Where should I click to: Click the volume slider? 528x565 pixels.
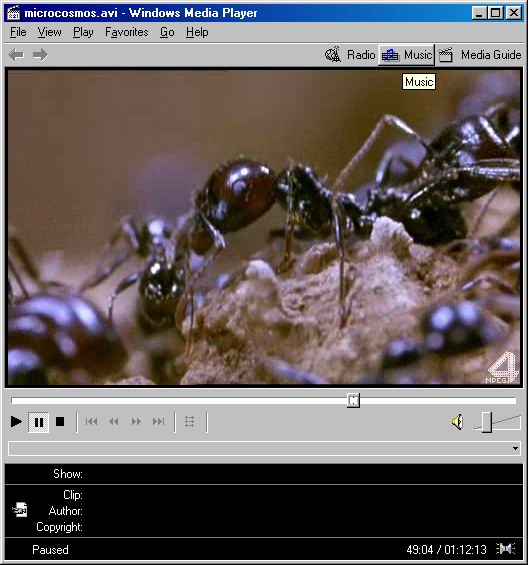point(497,422)
